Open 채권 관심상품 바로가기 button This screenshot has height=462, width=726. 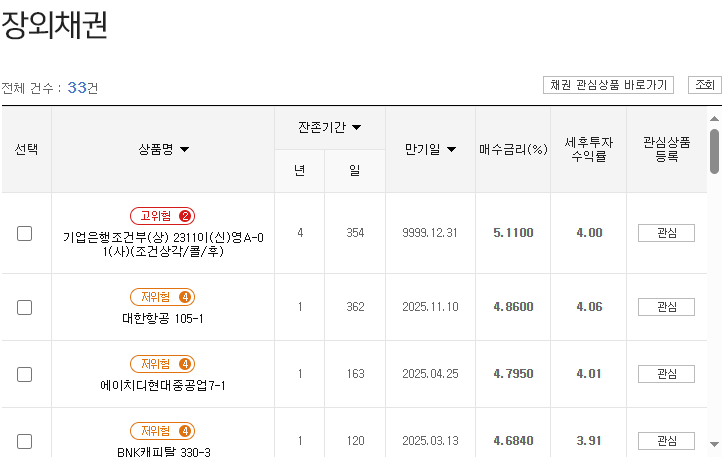(x=608, y=85)
